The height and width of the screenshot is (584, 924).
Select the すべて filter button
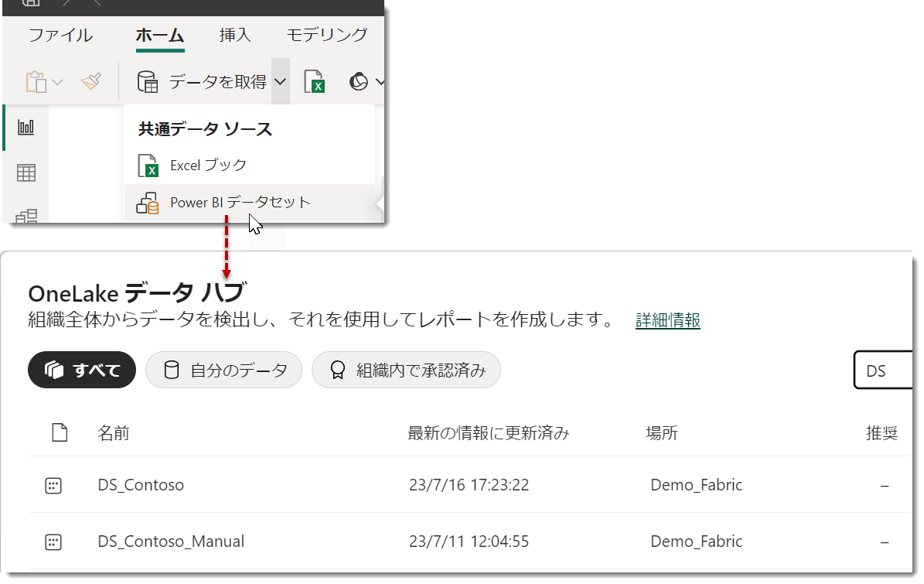click(x=82, y=370)
